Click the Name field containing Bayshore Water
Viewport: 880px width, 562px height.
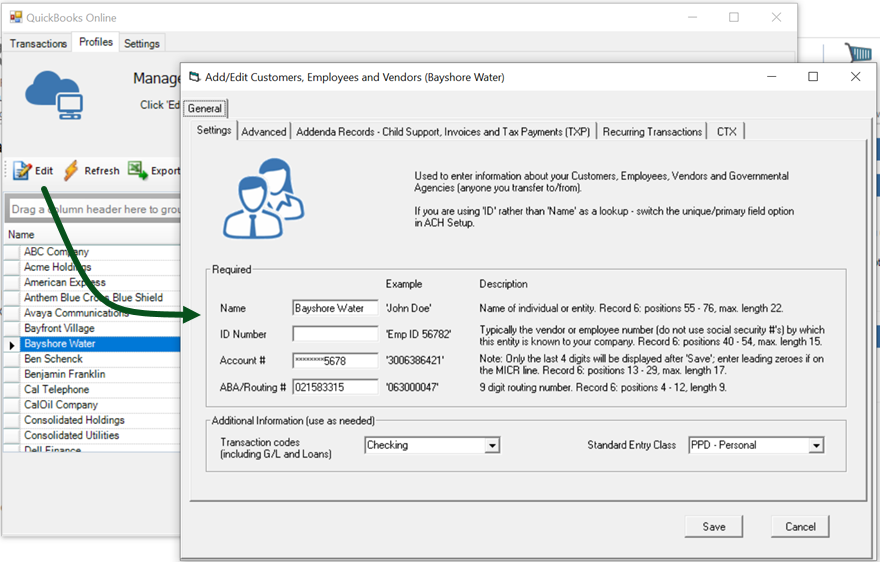335,308
